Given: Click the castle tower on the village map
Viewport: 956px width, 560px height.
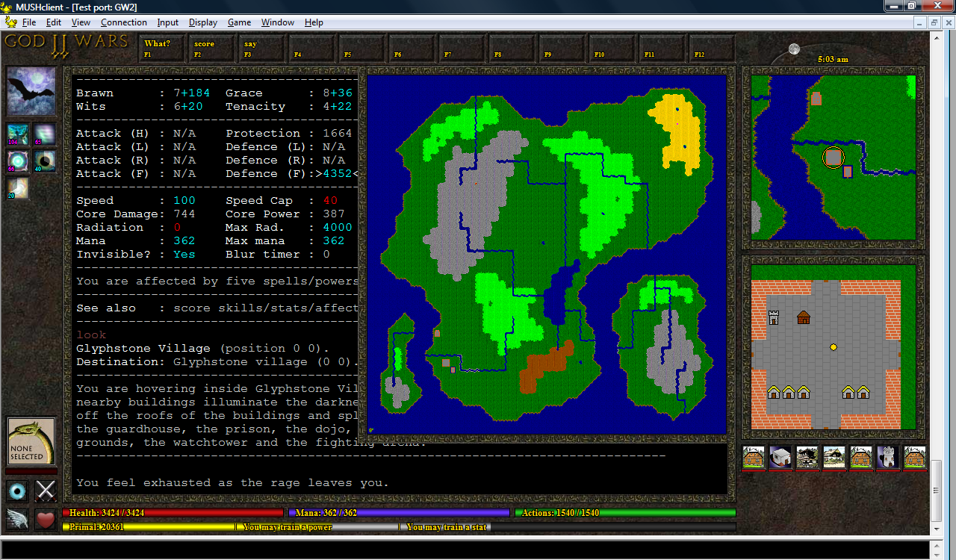Looking at the screenshot, I should (x=774, y=317).
